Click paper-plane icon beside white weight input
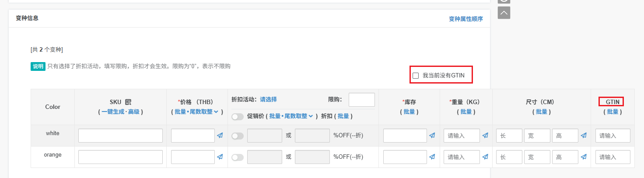The image size is (644, 178). coord(485,136)
